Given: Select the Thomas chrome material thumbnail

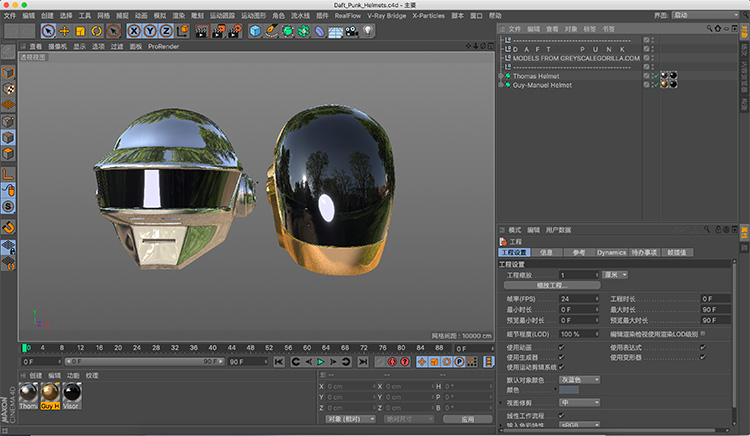Looking at the screenshot, I should [28, 392].
